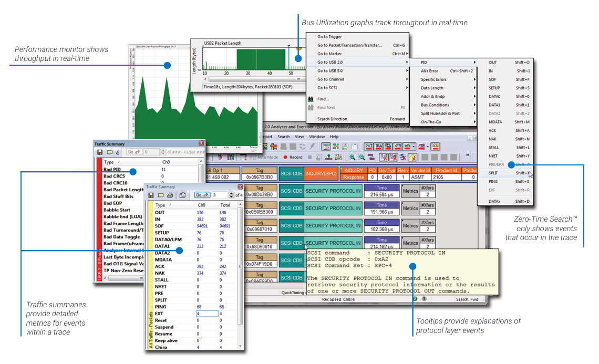Click the binoculars Find... menu entry

(323, 99)
